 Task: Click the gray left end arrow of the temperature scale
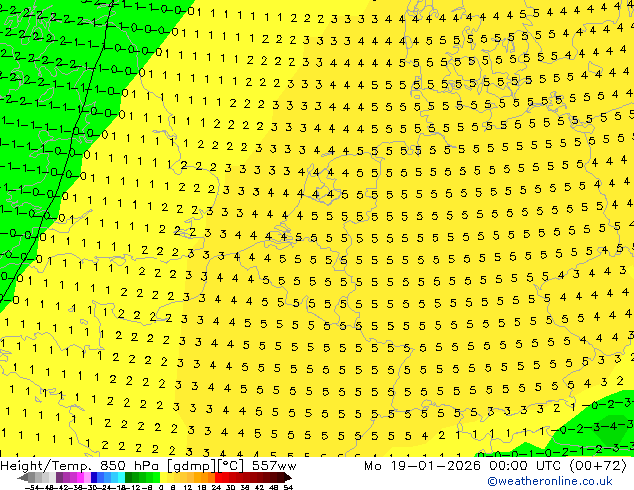tap(23, 477)
